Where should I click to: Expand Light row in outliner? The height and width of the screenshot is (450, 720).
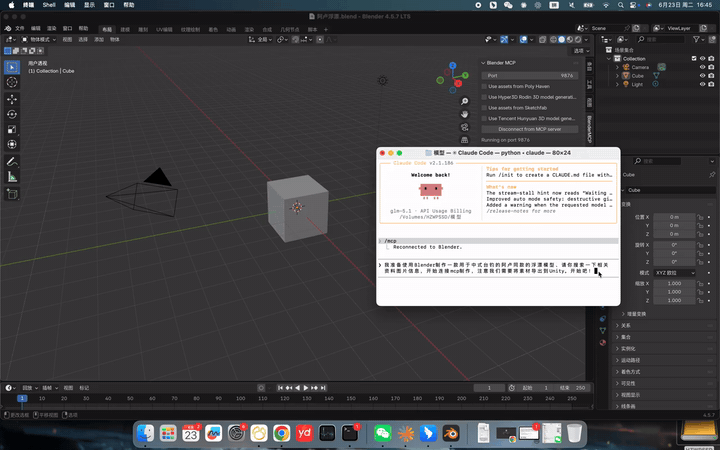[x=618, y=84]
